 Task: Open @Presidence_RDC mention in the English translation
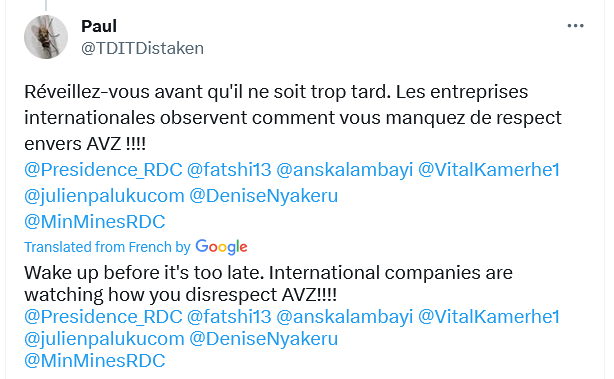pyautogui.click(x=103, y=317)
